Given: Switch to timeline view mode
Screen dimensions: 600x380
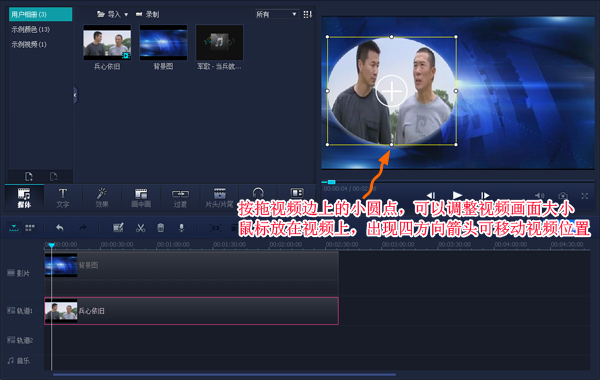Looking at the screenshot, I should pos(14,228).
